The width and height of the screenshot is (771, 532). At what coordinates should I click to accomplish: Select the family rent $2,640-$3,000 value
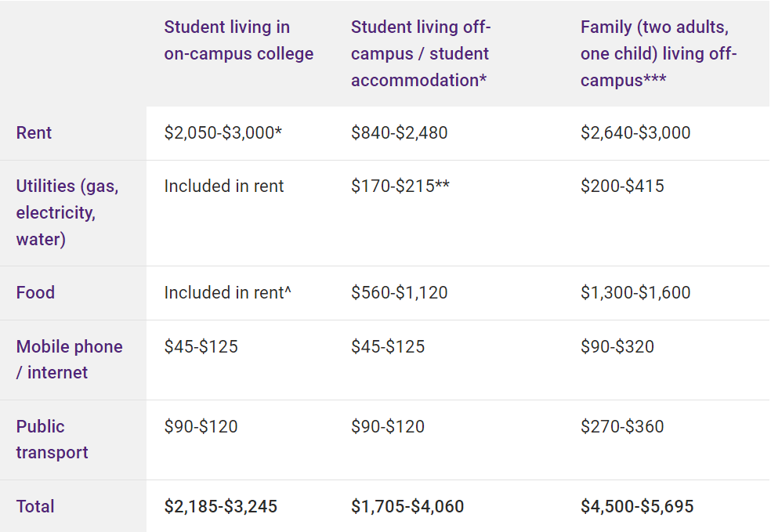click(635, 132)
